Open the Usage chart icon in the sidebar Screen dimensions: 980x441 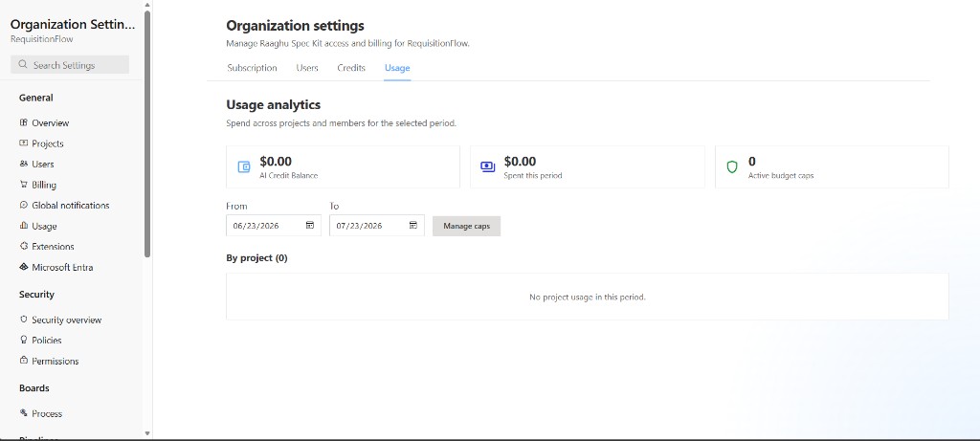(x=24, y=226)
